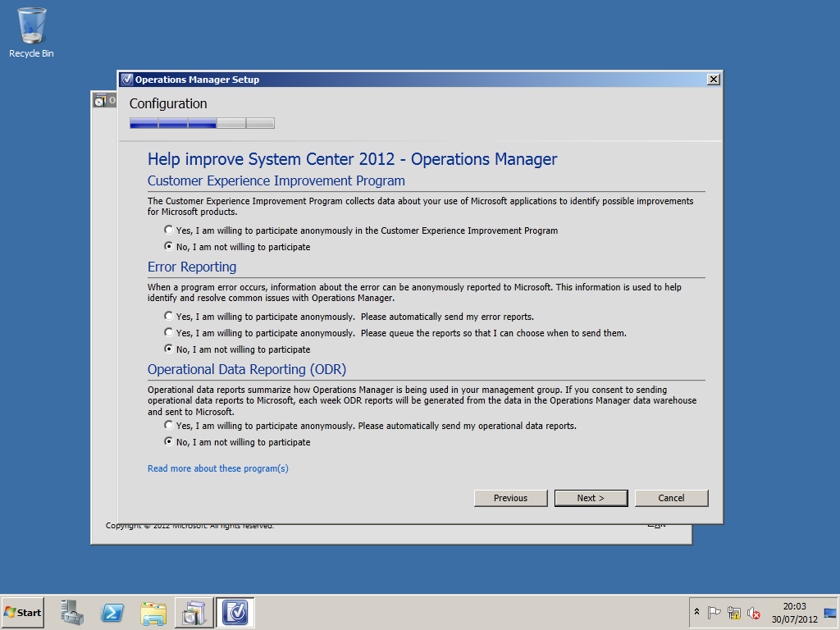Click the clock showing 20:03
This screenshot has width=840, height=630.
pyautogui.click(x=794, y=612)
